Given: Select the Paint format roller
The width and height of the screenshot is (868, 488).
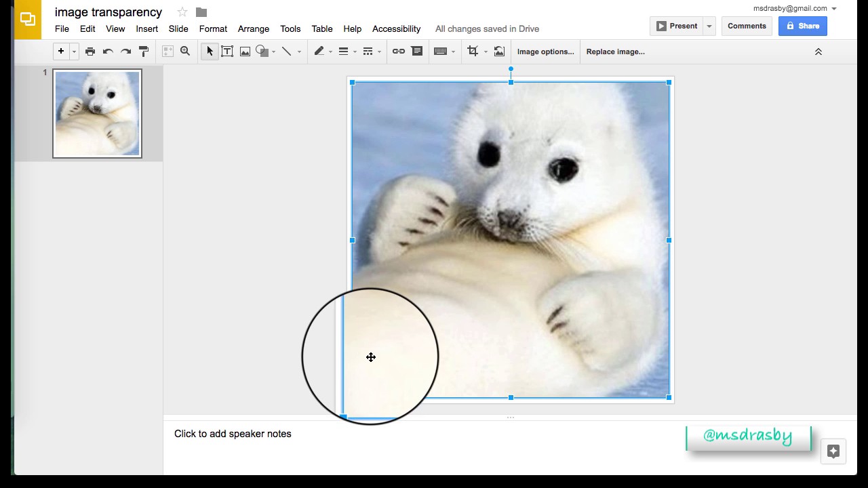Looking at the screenshot, I should point(144,52).
